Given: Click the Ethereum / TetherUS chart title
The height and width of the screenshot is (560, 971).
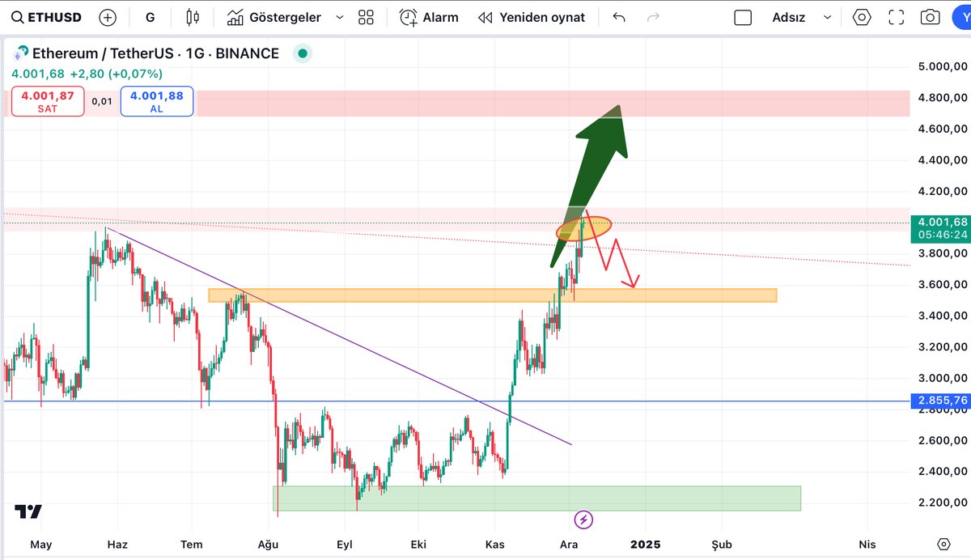Looking at the screenshot, I should [x=156, y=53].
